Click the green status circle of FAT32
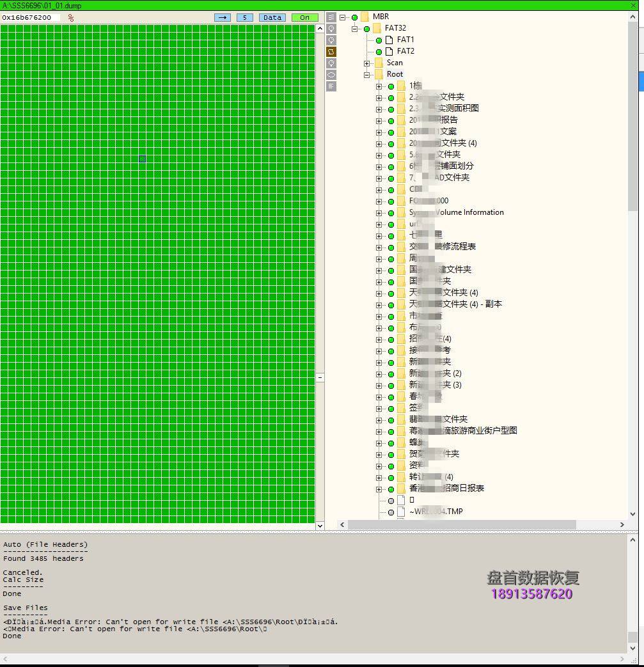This screenshot has width=644, height=667. point(366,29)
